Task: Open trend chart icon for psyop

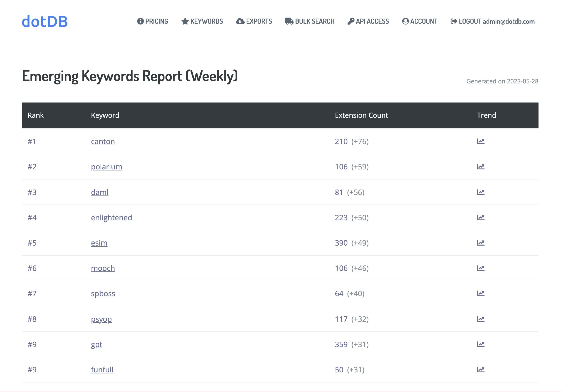Action: (x=480, y=319)
